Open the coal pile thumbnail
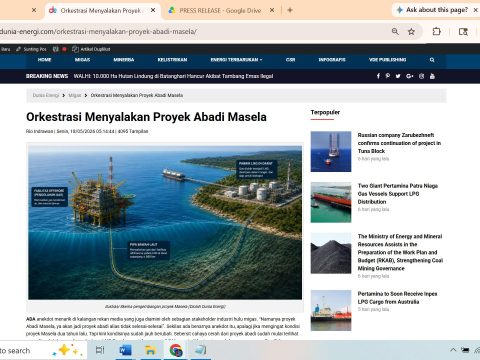Image resolution: width=480 pixels, height=360 pixels. (331, 253)
